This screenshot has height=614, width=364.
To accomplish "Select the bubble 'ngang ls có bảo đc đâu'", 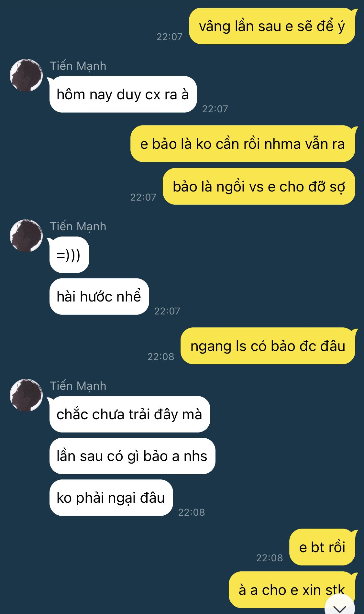I will point(268,346).
